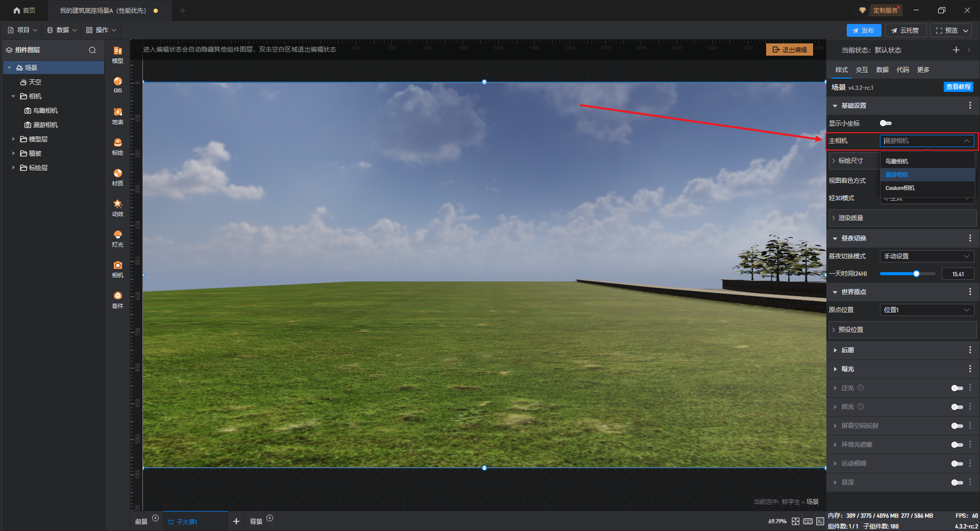Expand the 渲染质量 section

[902, 218]
